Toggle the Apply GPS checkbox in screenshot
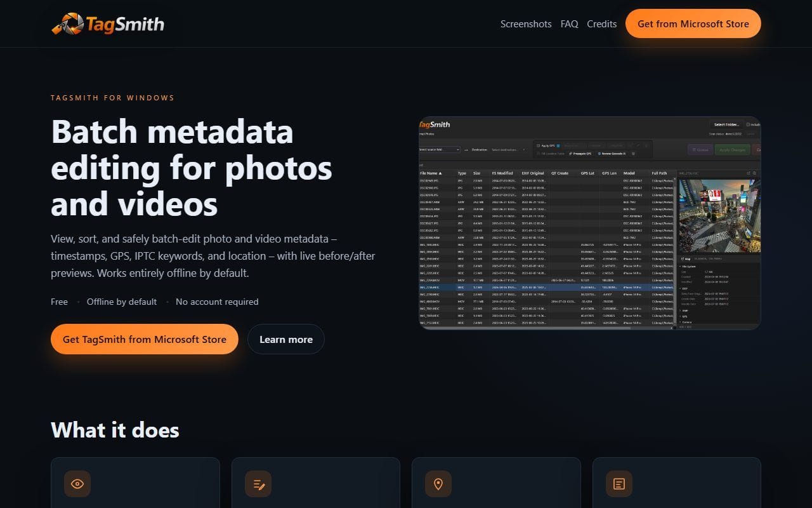 pos(539,145)
